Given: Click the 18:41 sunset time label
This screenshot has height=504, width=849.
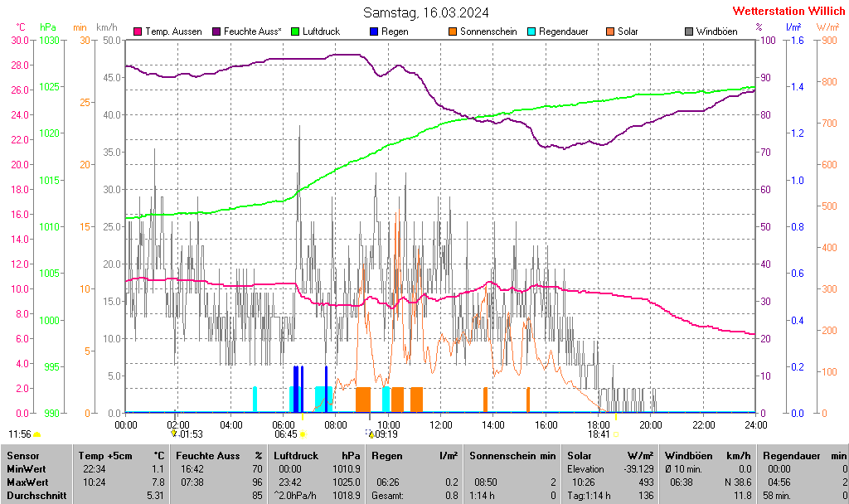Looking at the screenshot, I should 599,434.
